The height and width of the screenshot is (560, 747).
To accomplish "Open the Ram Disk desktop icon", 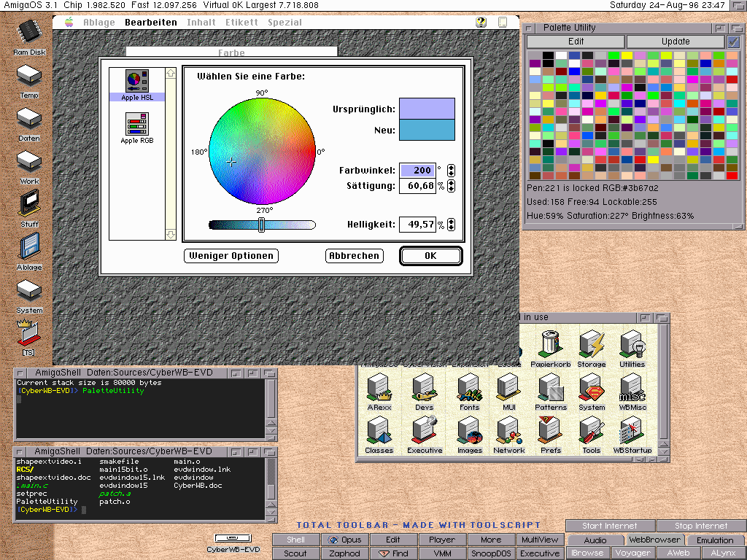I will pyautogui.click(x=29, y=33).
